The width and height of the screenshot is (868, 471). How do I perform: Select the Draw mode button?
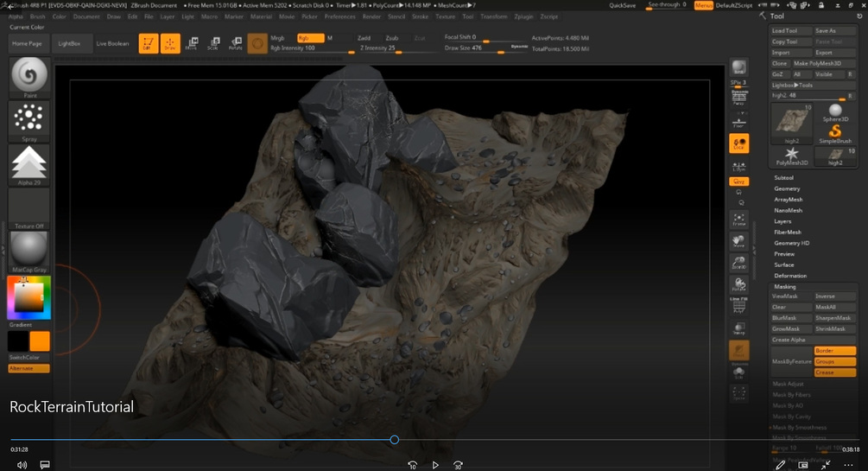click(170, 43)
